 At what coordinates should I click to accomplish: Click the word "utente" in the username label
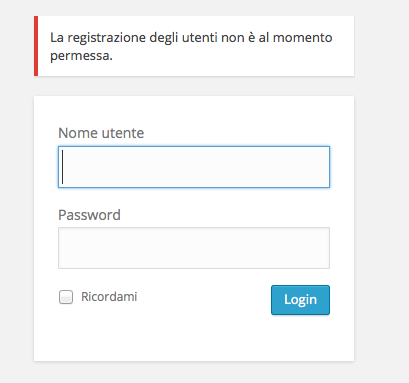click(x=123, y=133)
